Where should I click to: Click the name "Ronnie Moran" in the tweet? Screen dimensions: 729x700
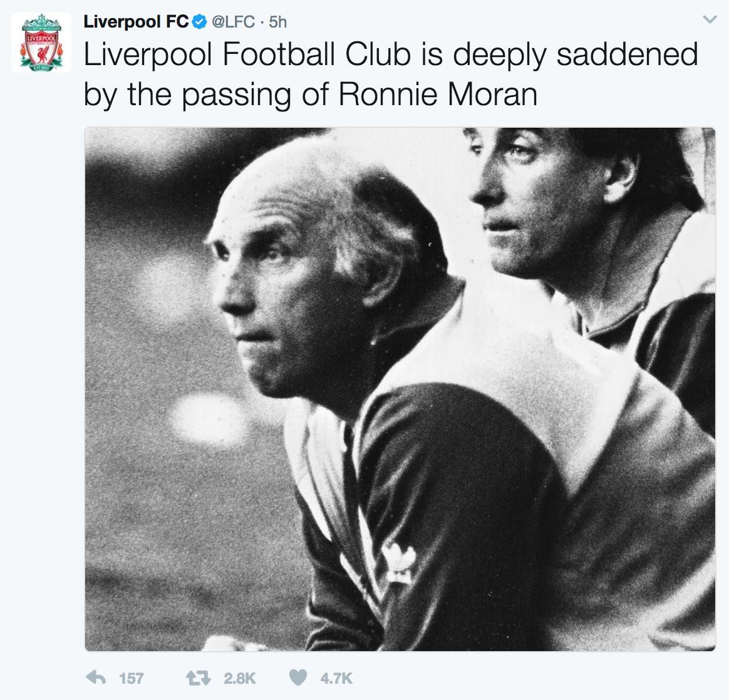tap(438, 95)
